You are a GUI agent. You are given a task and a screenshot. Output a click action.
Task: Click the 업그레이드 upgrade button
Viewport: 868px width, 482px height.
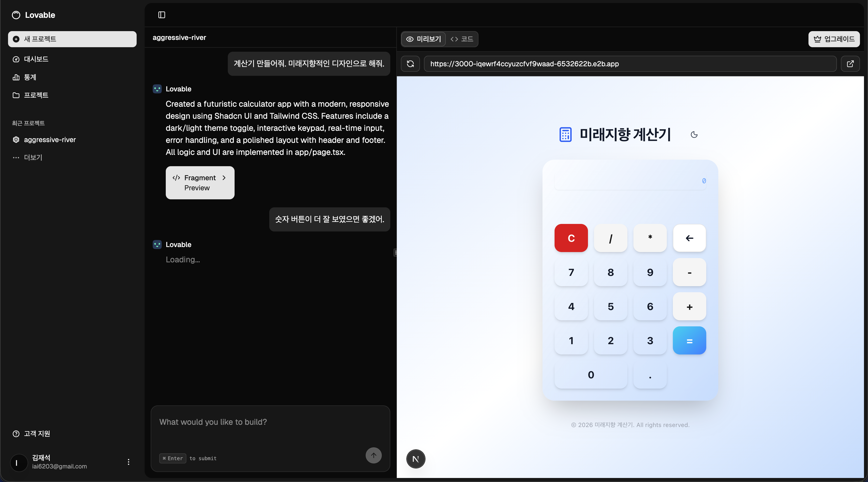834,39
